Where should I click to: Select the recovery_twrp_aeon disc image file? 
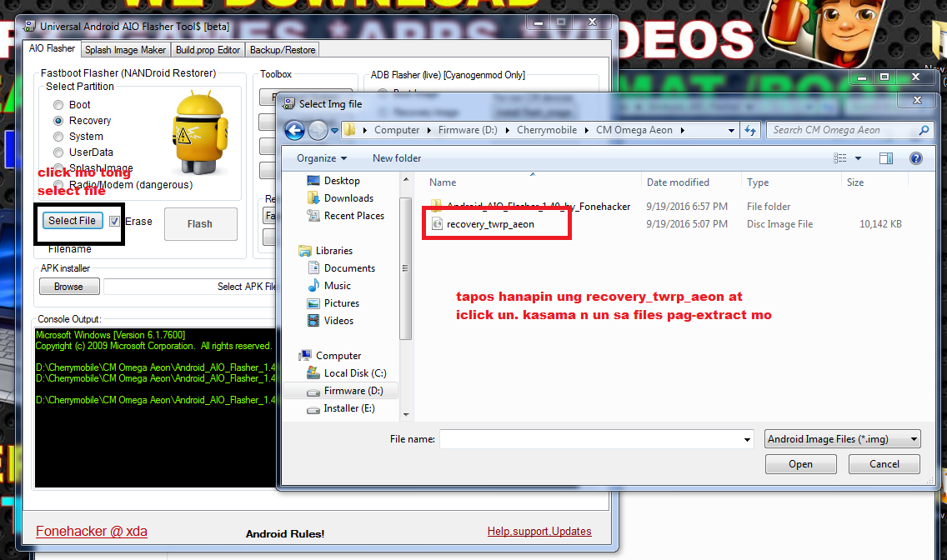[490, 224]
